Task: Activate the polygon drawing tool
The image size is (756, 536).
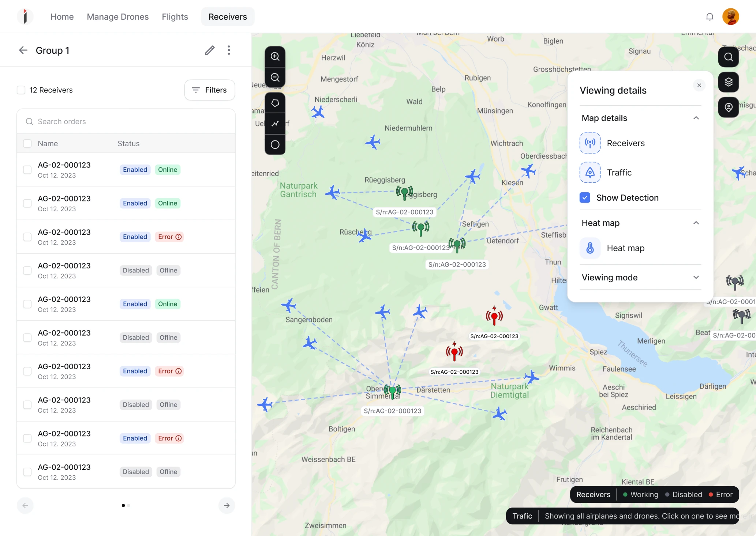Action: coord(275,103)
